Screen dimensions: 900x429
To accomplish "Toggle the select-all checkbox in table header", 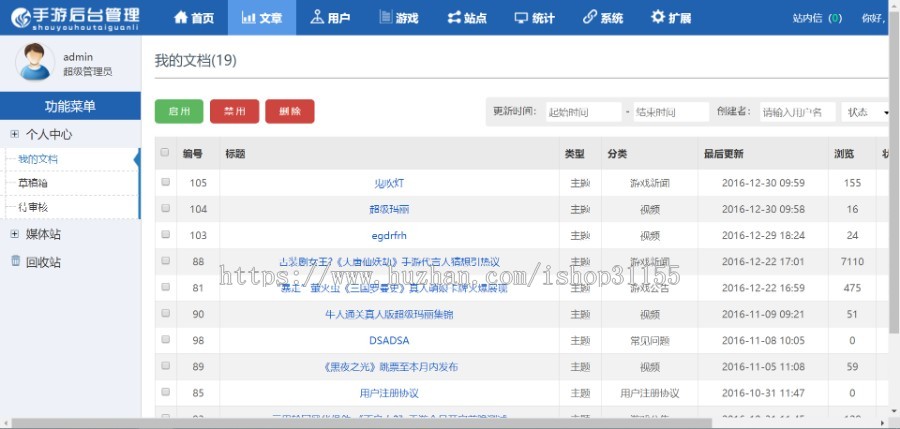I will point(165,153).
